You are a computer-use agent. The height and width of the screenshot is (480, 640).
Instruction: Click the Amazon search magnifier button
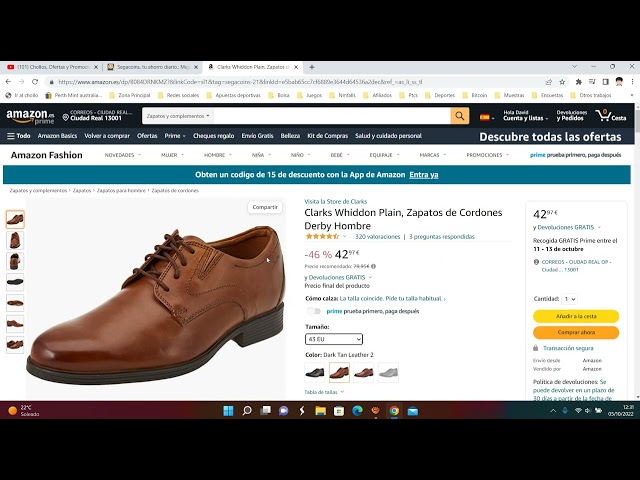(x=460, y=116)
